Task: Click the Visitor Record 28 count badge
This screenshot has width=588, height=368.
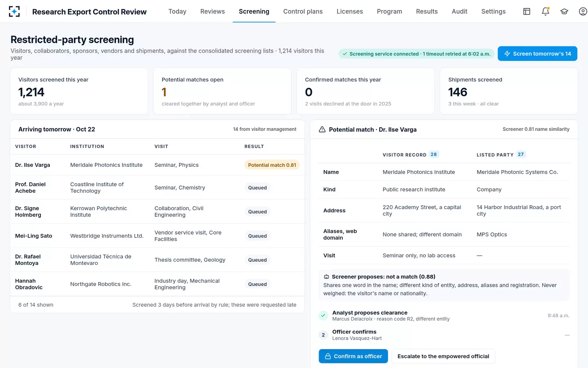Action: 434,155
